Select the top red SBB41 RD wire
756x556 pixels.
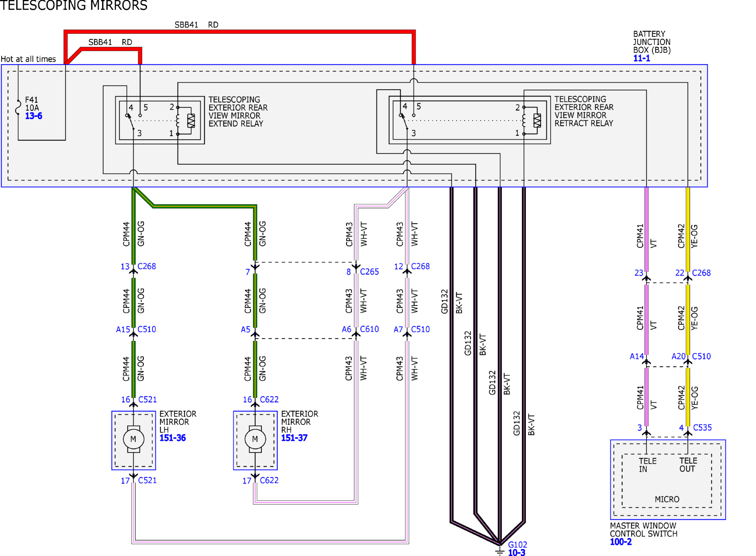(240, 32)
